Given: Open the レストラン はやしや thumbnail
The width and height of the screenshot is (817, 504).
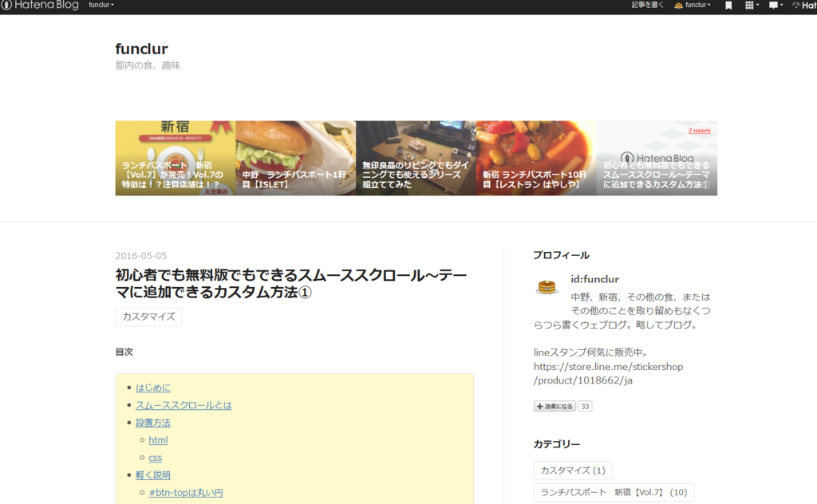Looking at the screenshot, I should (536, 158).
